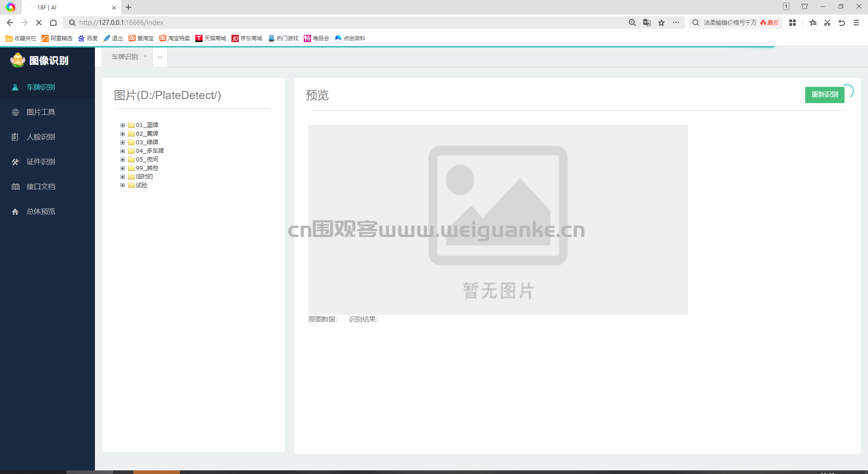Open the tab list dropdown chevron

(160, 57)
